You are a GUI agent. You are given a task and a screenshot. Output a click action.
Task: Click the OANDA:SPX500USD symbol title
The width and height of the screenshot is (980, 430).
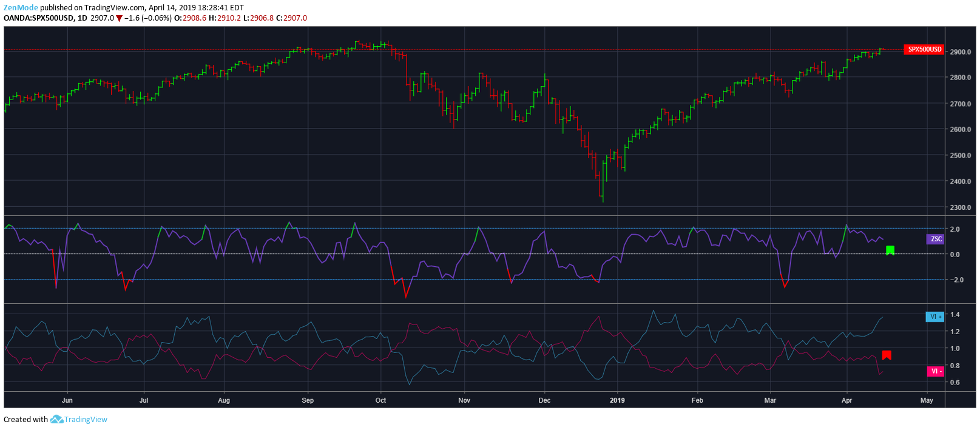39,18
